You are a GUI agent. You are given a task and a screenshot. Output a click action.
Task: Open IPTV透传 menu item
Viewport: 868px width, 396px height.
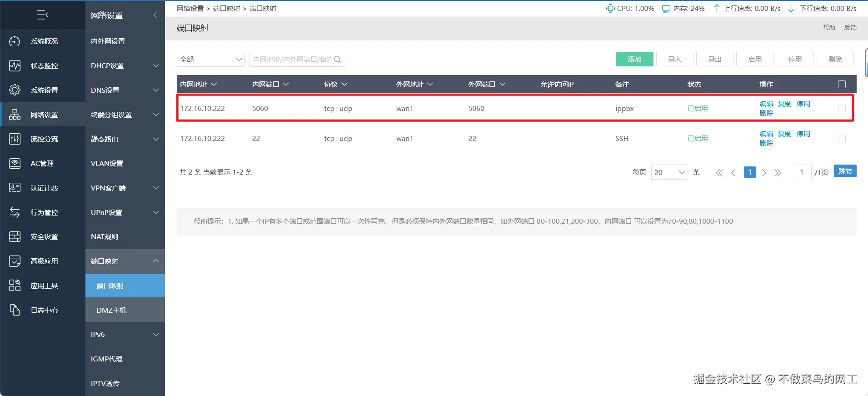pyautogui.click(x=125, y=384)
